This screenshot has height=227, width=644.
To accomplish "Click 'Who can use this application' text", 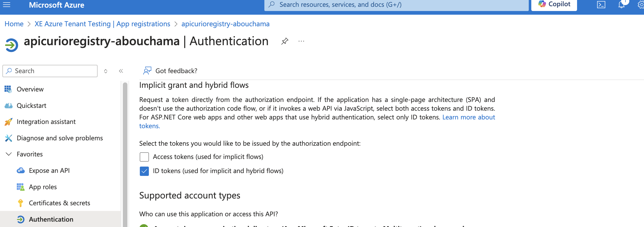I will tap(208, 214).
